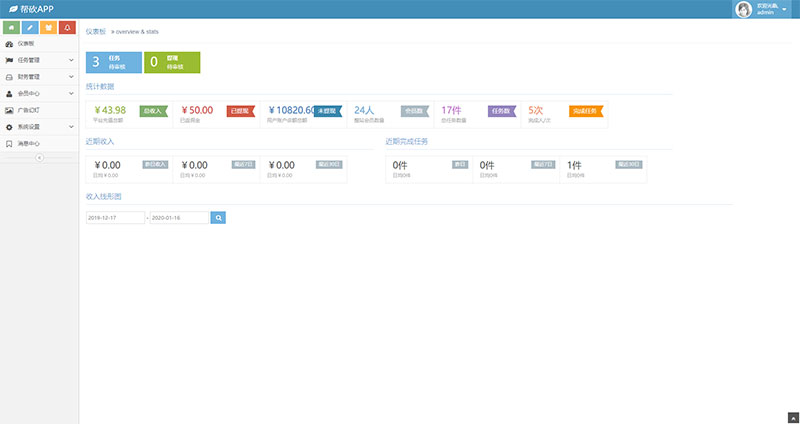The width and height of the screenshot is (800, 424).
Task: Open 消息中心 in the sidebar
Action: click(30, 144)
